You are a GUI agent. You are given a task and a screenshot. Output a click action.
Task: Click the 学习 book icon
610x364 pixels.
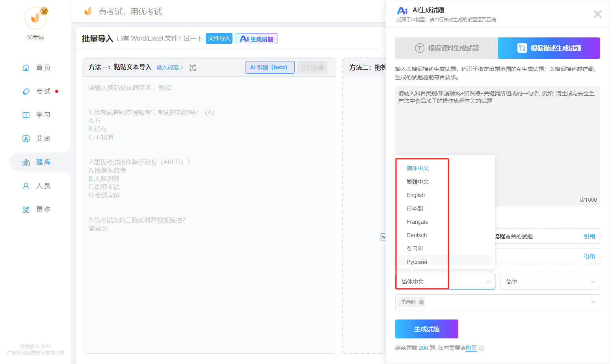click(26, 115)
